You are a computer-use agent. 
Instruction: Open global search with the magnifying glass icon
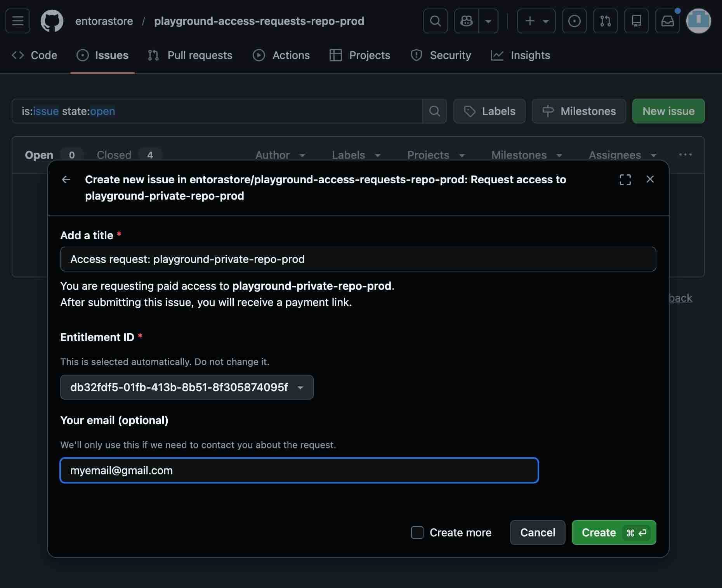435,21
